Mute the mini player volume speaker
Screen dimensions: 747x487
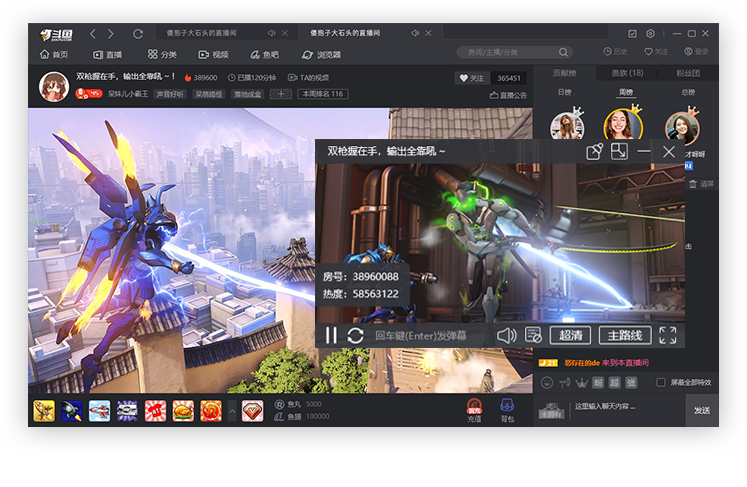click(506, 335)
